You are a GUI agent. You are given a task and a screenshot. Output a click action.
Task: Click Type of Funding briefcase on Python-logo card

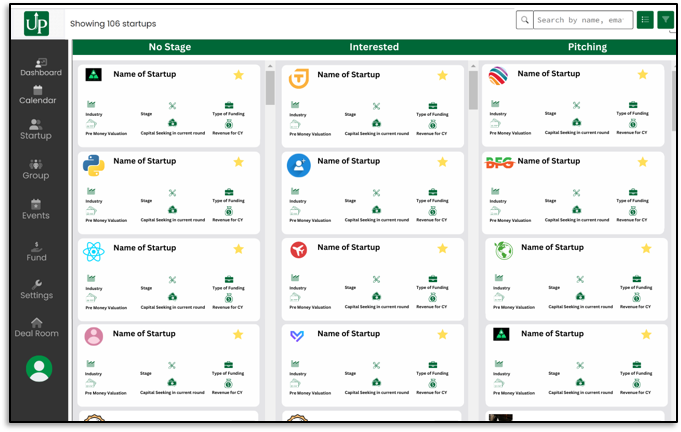pyautogui.click(x=229, y=192)
